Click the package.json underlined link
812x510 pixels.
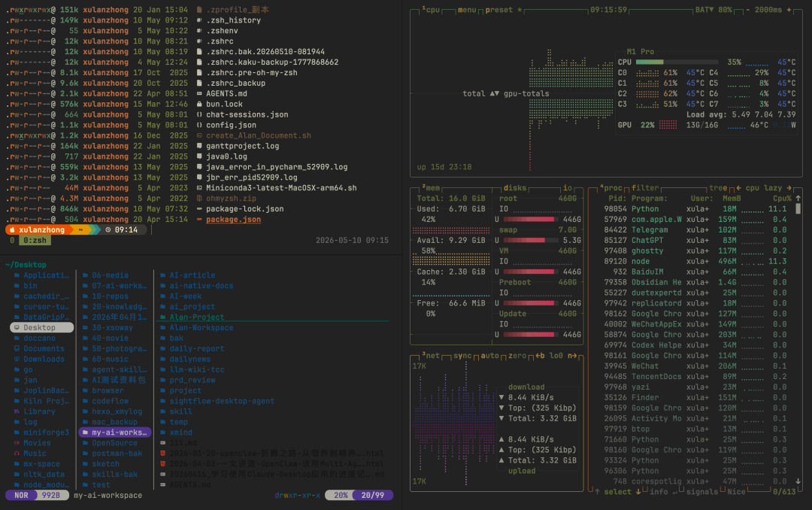coord(234,219)
